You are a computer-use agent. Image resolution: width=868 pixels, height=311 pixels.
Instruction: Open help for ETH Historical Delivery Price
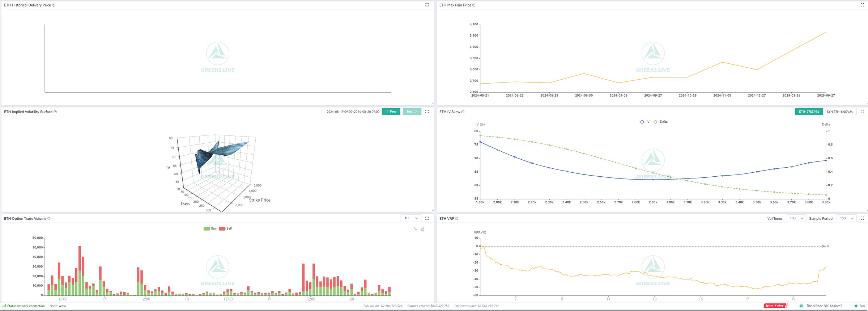54,5
